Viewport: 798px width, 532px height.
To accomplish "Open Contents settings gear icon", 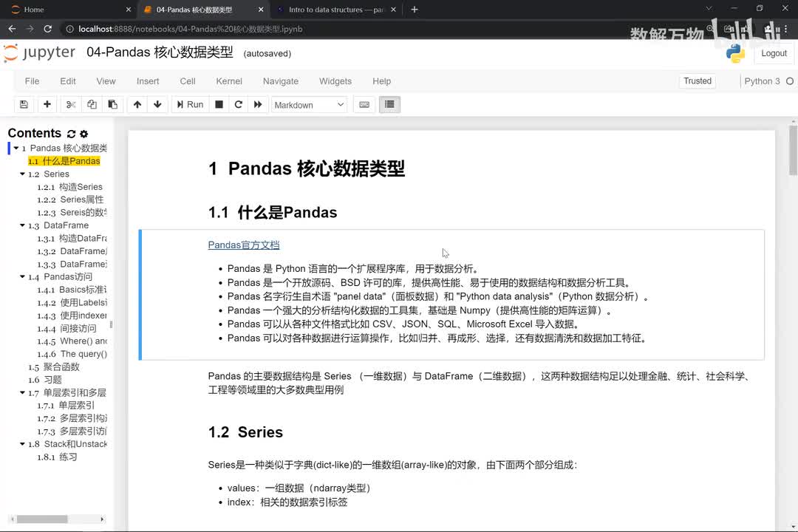I will click(x=84, y=134).
